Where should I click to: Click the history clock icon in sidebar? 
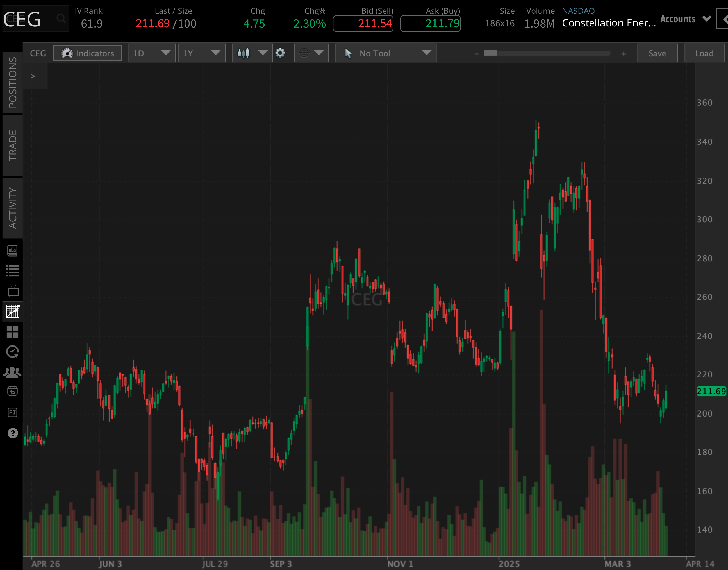pyautogui.click(x=12, y=351)
